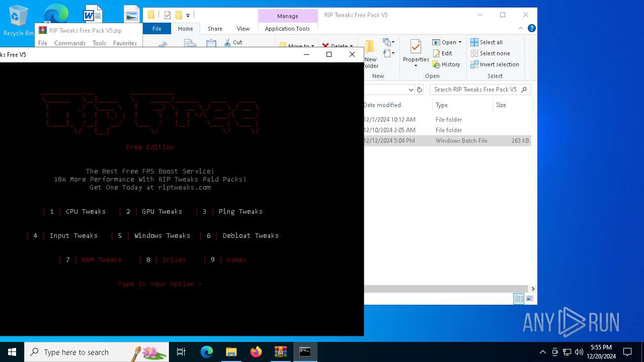Click the volume icon in system tray

pos(579,352)
